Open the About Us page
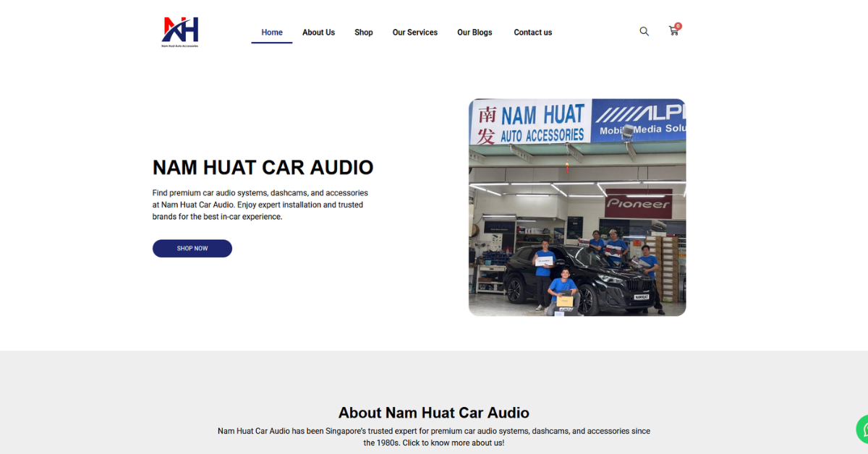The height and width of the screenshot is (454, 868). 318,33
